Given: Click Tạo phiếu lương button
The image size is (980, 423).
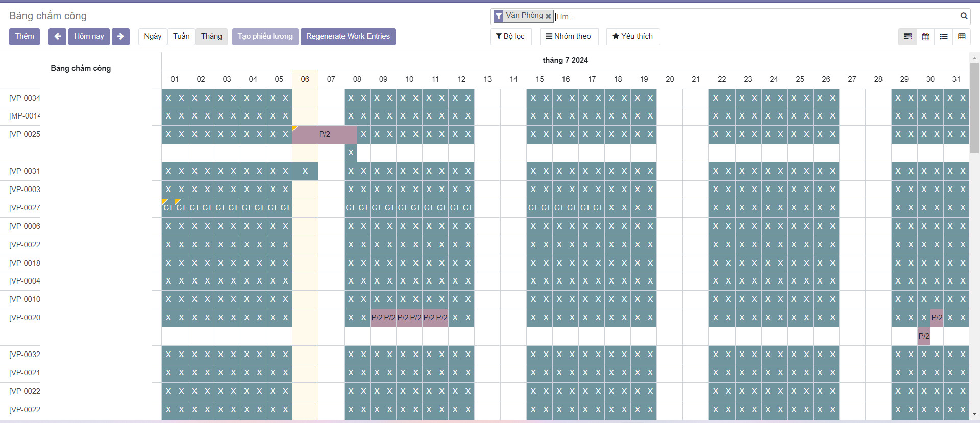Looking at the screenshot, I should point(265,36).
